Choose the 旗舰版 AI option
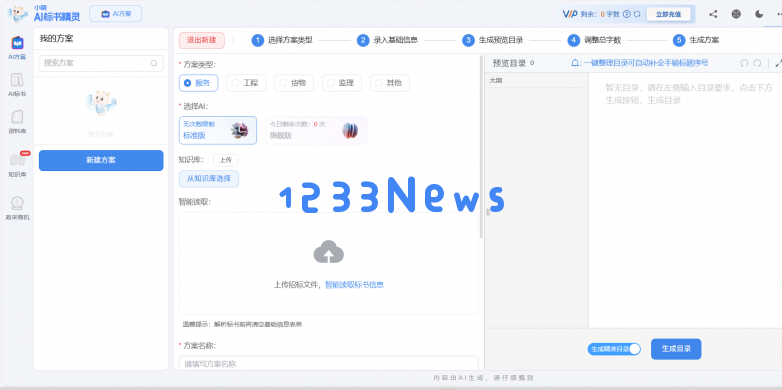782x390 pixels. pos(316,130)
